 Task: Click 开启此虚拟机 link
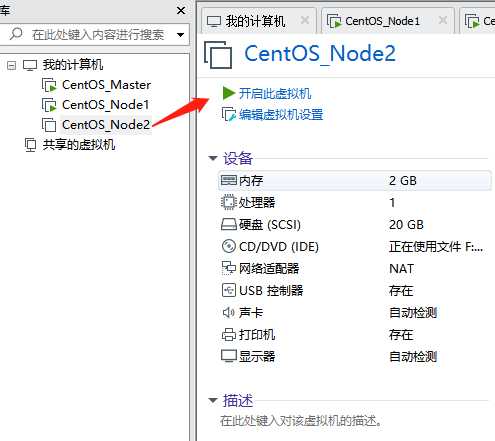click(x=275, y=93)
